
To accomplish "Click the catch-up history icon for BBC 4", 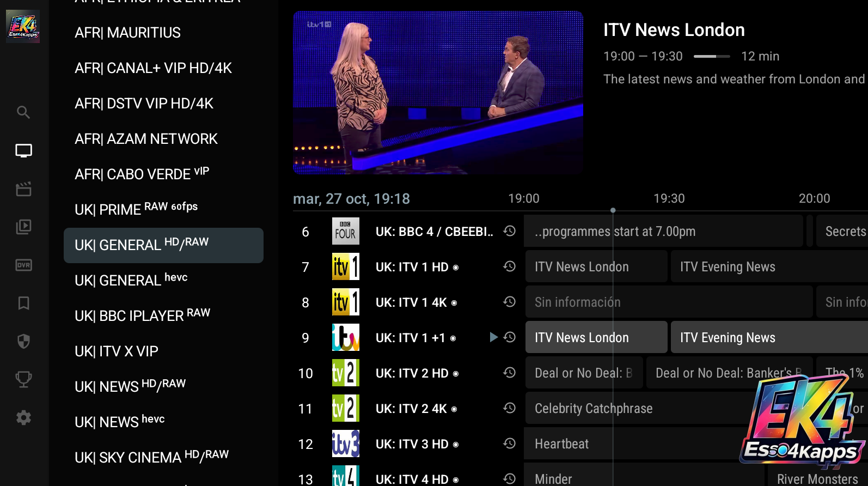I will click(510, 231).
